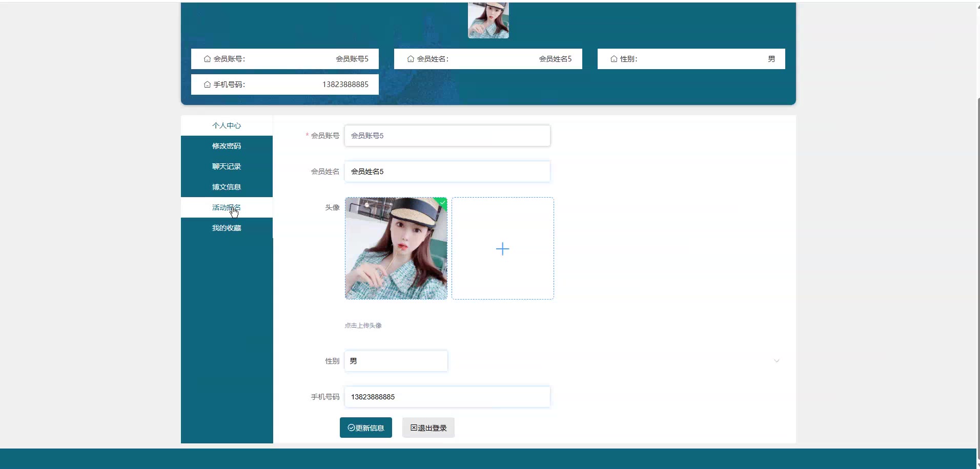The width and height of the screenshot is (980, 469).
Task: Open the 性别 select box showing 男
Action: pyautogui.click(x=396, y=361)
